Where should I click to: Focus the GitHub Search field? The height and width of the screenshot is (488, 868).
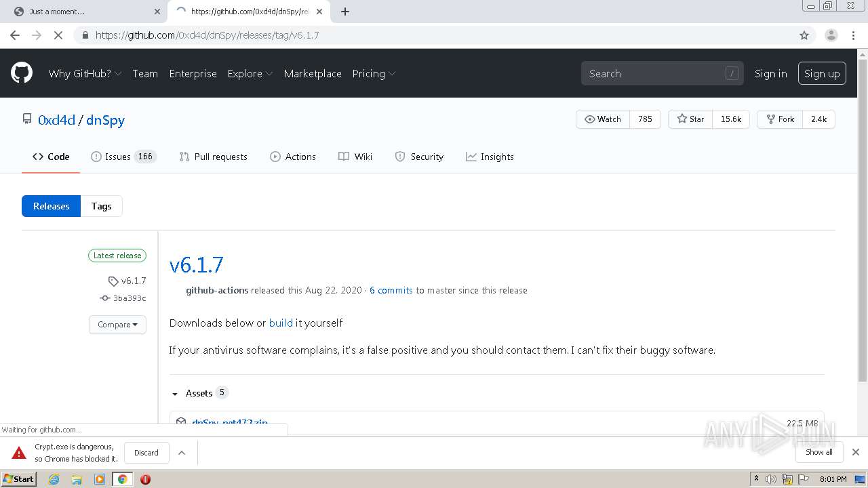pyautogui.click(x=662, y=73)
